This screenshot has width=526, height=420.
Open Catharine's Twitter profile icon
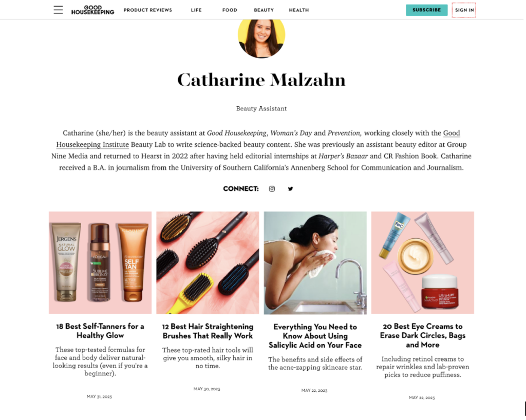point(291,189)
